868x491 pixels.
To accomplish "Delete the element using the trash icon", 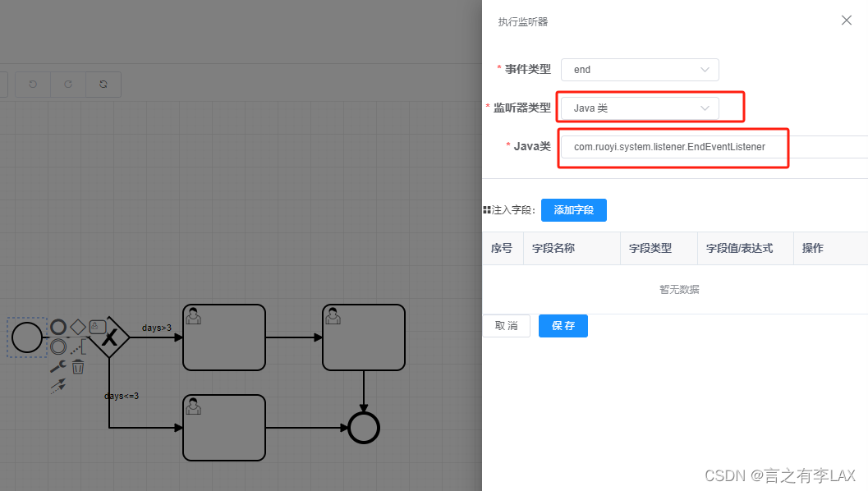I will (x=79, y=367).
